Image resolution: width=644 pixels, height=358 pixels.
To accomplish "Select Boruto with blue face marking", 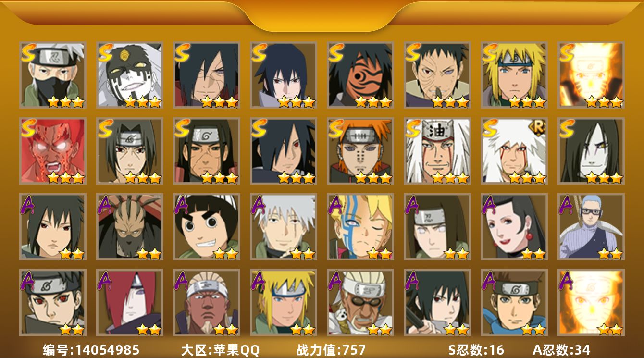I will 360,227.
